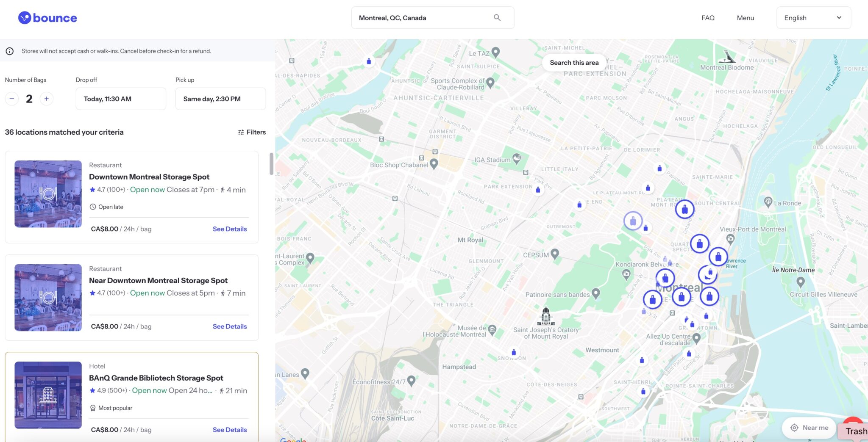Open the English language dropdown
Screen dimensions: 868x442
tap(813, 18)
